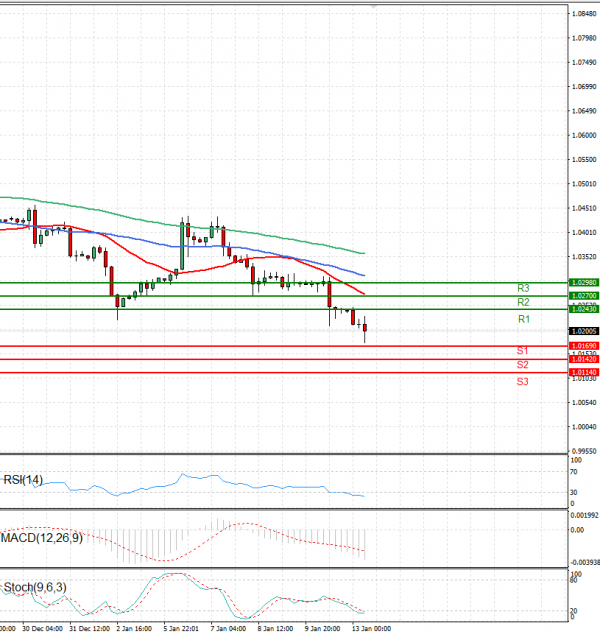Click the 1.03520 price axis value
The height and width of the screenshot is (637, 600).
584,257
